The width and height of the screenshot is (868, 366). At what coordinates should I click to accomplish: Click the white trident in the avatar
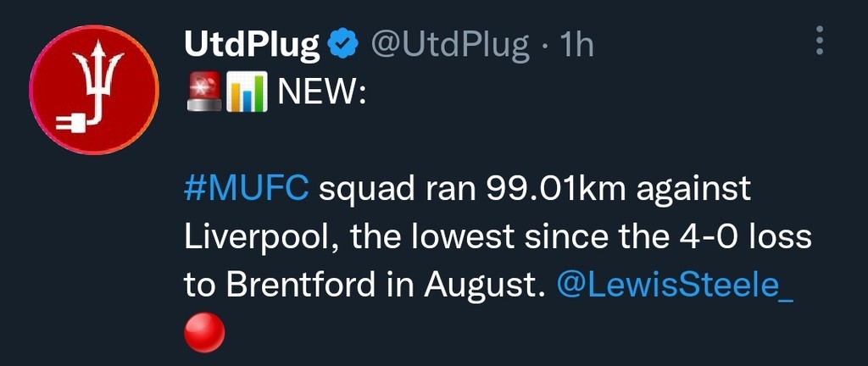point(100,78)
